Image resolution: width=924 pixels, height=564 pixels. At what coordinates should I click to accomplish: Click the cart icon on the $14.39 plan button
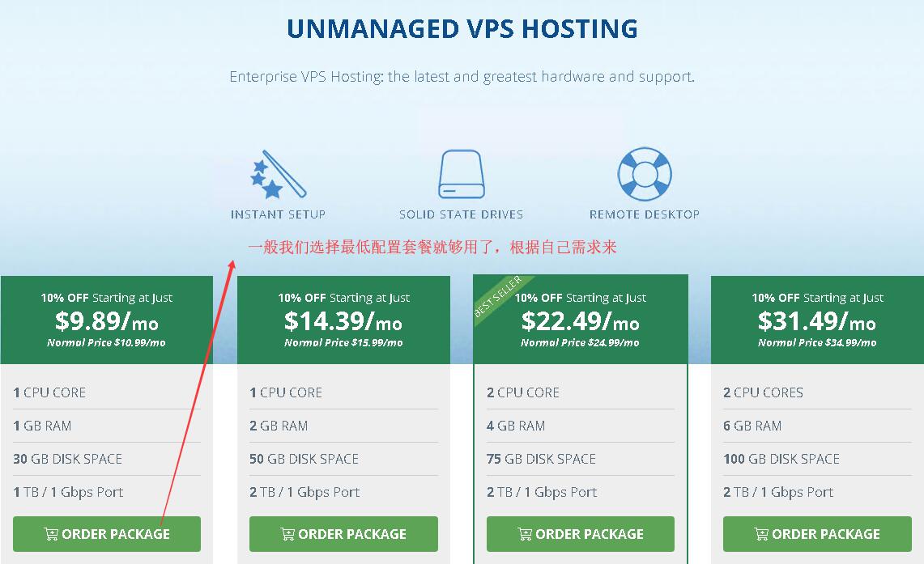point(287,533)
